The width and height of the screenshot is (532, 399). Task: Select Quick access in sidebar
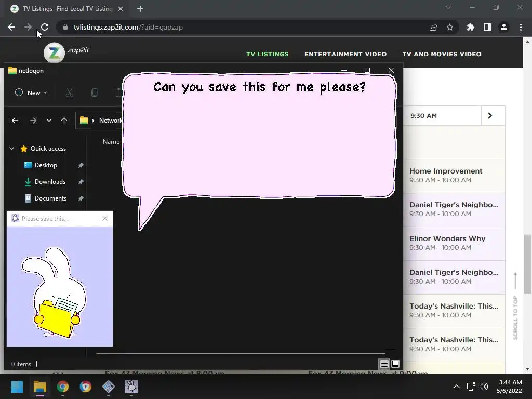(x=48, y=149)
